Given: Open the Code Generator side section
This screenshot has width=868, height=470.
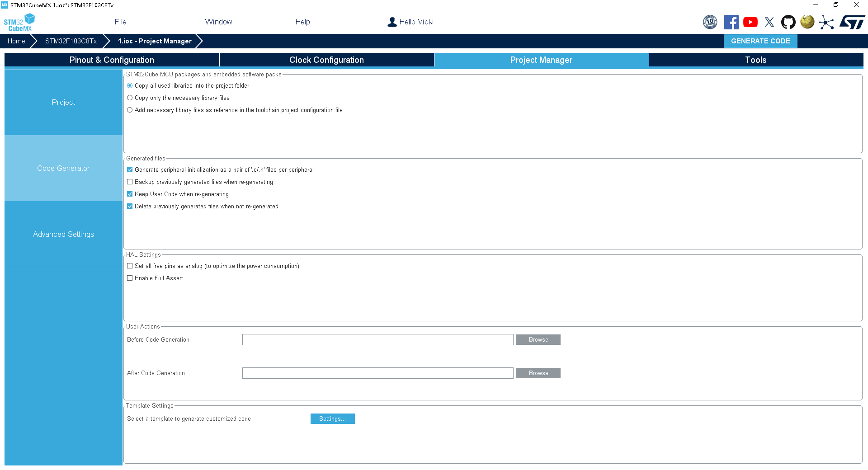Looking at the screenshot, I should click(x=63, y=168).
